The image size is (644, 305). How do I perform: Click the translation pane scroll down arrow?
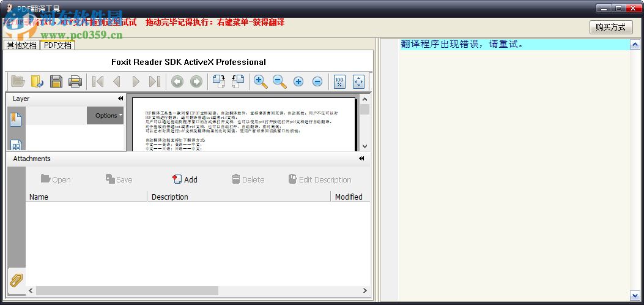pyautogui.click(x=635, y=295)
